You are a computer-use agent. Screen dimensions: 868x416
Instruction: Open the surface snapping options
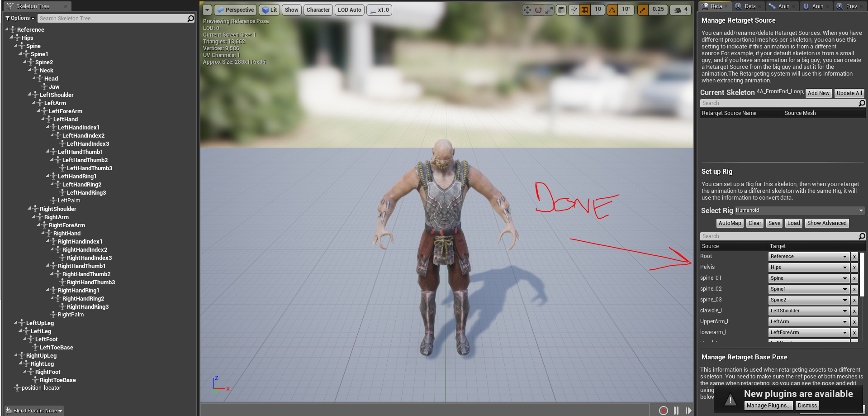[574, 10]
